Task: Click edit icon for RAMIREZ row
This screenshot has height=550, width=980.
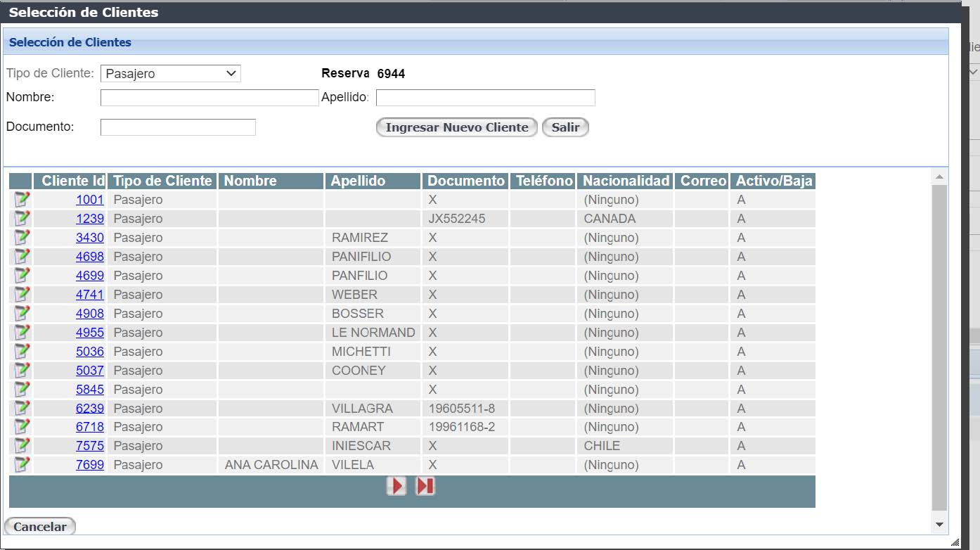Action: coord(22,238)
